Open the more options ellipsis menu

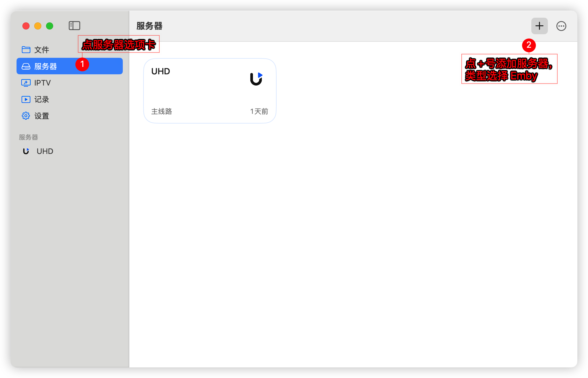(x=561, y=26)
